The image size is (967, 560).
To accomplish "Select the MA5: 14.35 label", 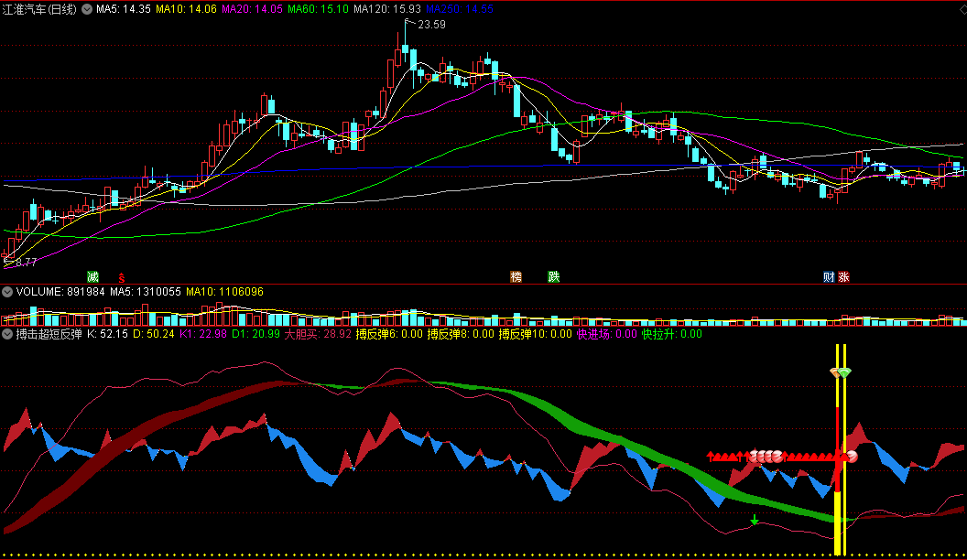I will tap(124, 9).
